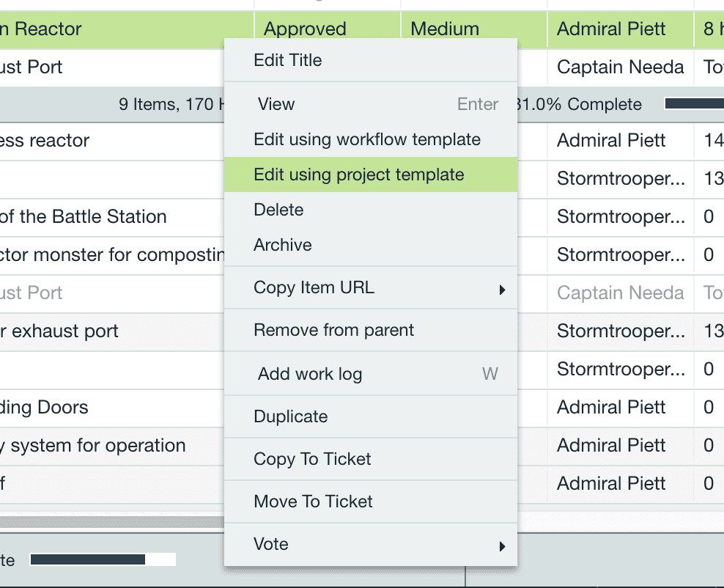Click greyed-out 'ust Port' row title
The width and height of the screenshot is (724, 588).
(x=31, y=293)
